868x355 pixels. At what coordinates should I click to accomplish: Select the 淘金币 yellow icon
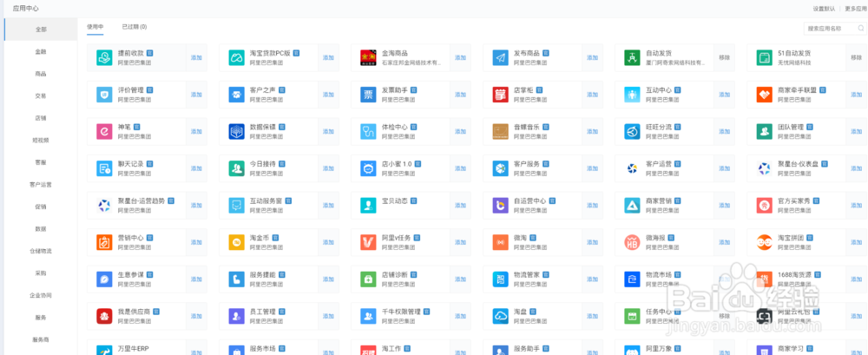236,242
